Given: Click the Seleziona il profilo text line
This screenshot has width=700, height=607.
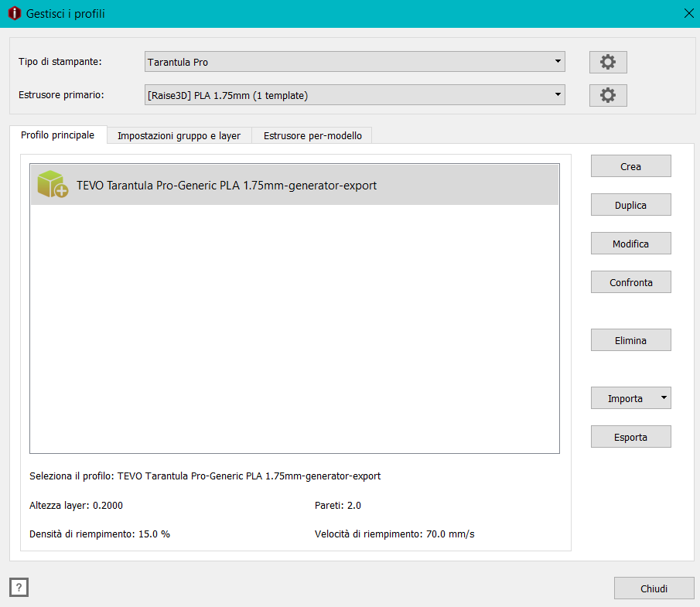Looking at the screenshot, I should (205, 476).
